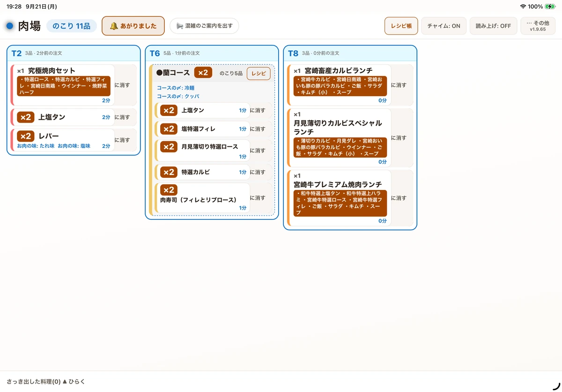Tap the 19:28 clock in the status bar
Viewport: 562px width, 392px height.
[x=14, y=7]
